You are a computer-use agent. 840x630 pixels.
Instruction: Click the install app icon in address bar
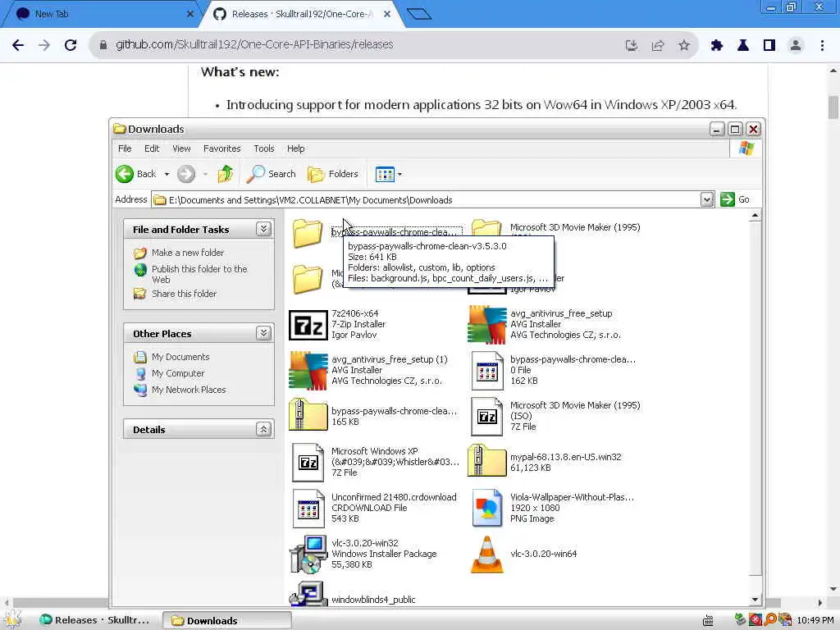point(632,45)
